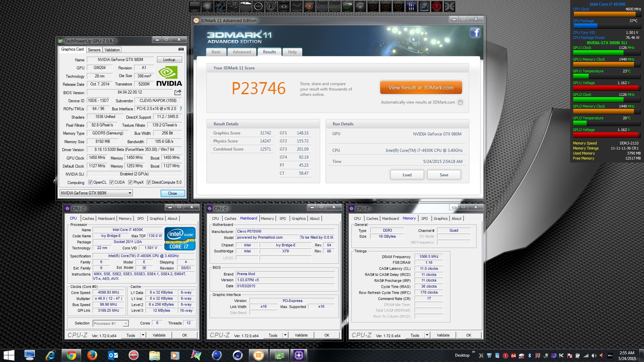The width and height of the screenshot is (644, 362).
Task: Switch to the Advanced tab in 3DMark
Action: coord(241,52)
